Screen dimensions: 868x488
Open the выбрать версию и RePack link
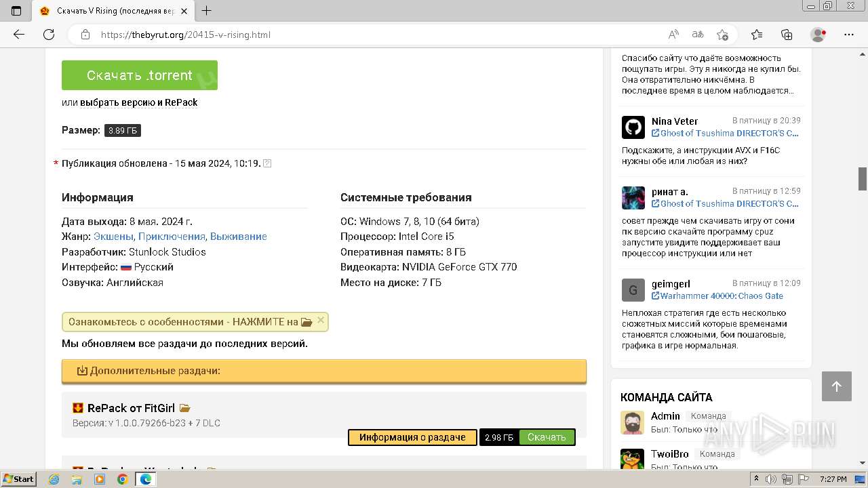pyautogui.click(x=139, y=102)
